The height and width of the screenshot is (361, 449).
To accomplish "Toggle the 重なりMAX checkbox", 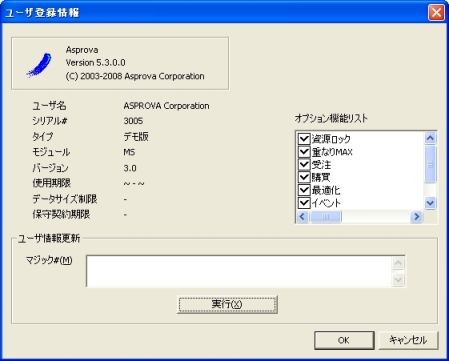I will 304,152.
